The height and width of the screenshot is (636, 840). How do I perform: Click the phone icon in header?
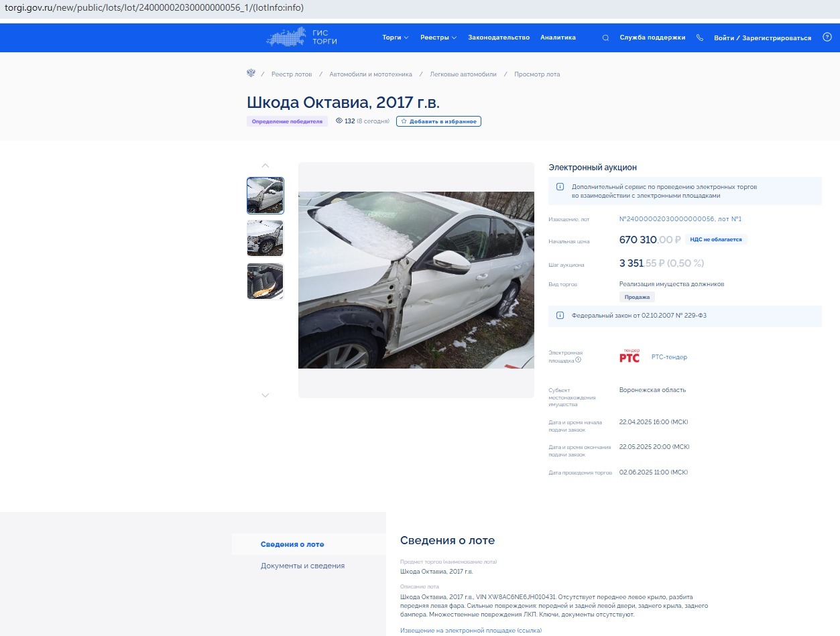tap(700, 38)
